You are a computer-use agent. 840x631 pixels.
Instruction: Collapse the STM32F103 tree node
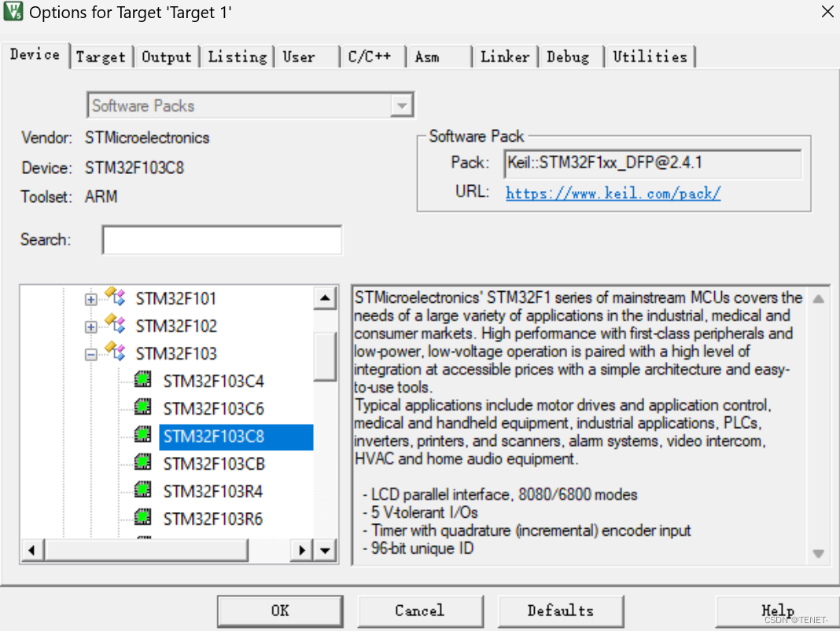point(91,354)
